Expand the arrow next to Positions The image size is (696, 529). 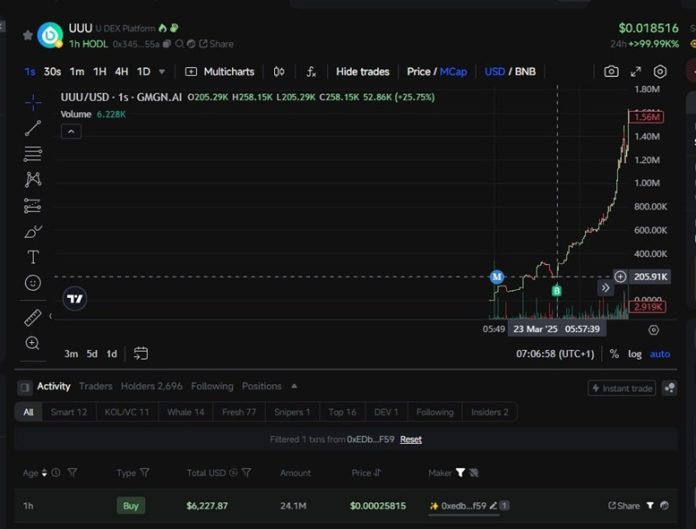294,386
